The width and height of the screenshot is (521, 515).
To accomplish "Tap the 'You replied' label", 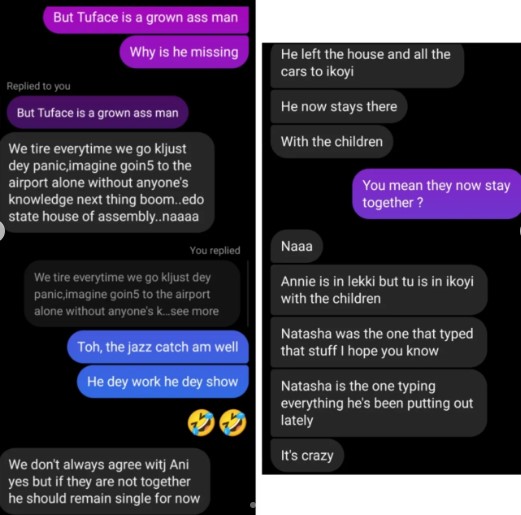I will pos(215,250).
